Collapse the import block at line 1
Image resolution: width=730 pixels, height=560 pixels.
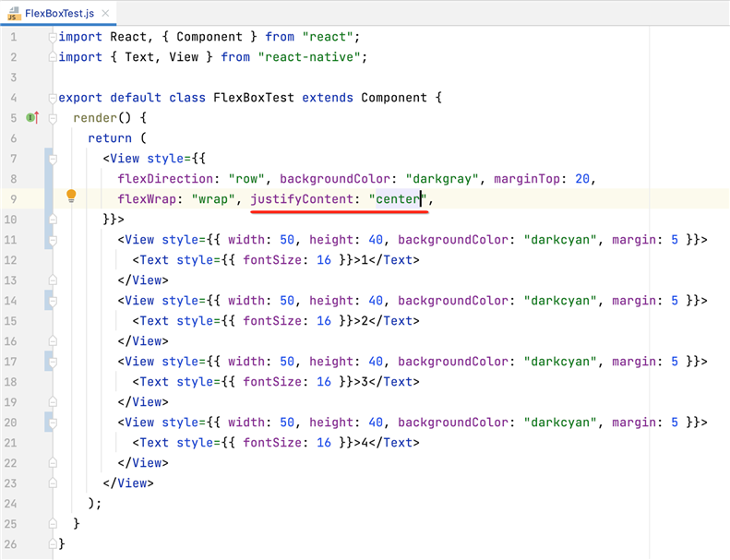click(x=53, y=37)
